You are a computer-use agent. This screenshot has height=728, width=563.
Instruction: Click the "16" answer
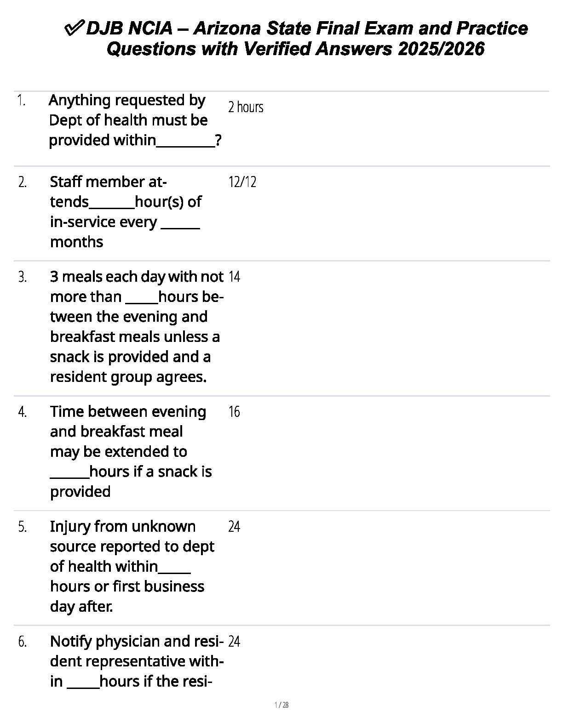[234, 412]
